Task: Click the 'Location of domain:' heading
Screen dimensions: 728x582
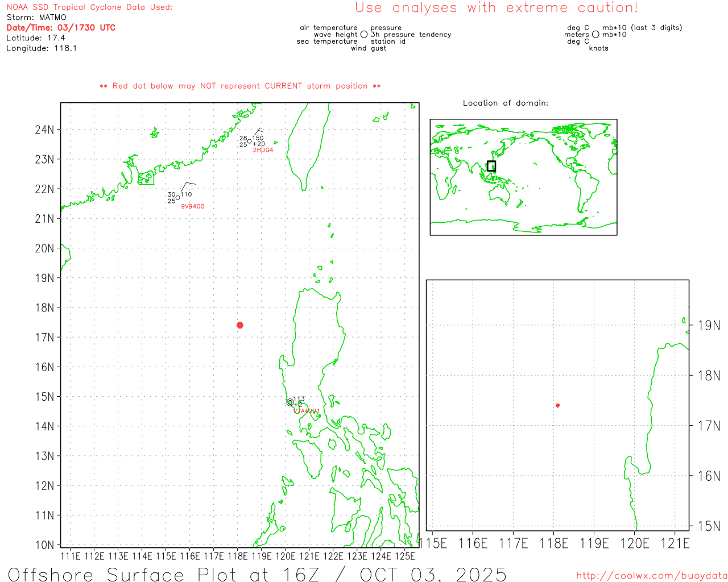Action: [505, 103]
